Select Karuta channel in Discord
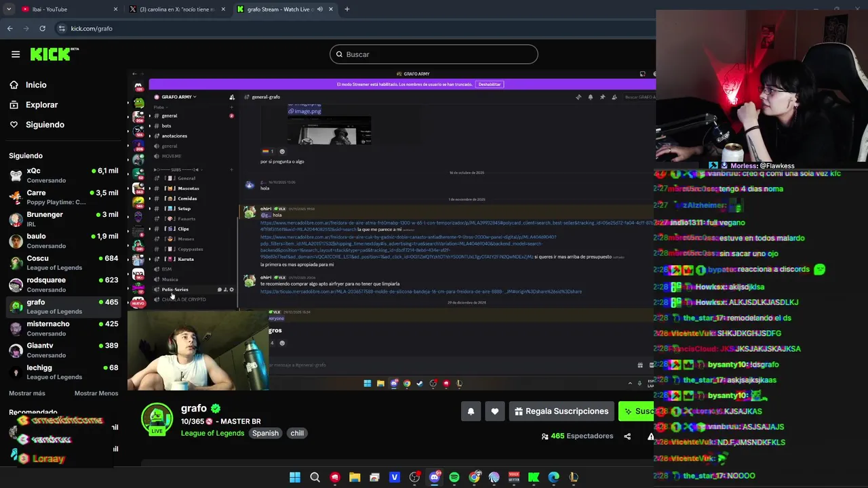This screenshot has height=488, width=868. point(193,259)
